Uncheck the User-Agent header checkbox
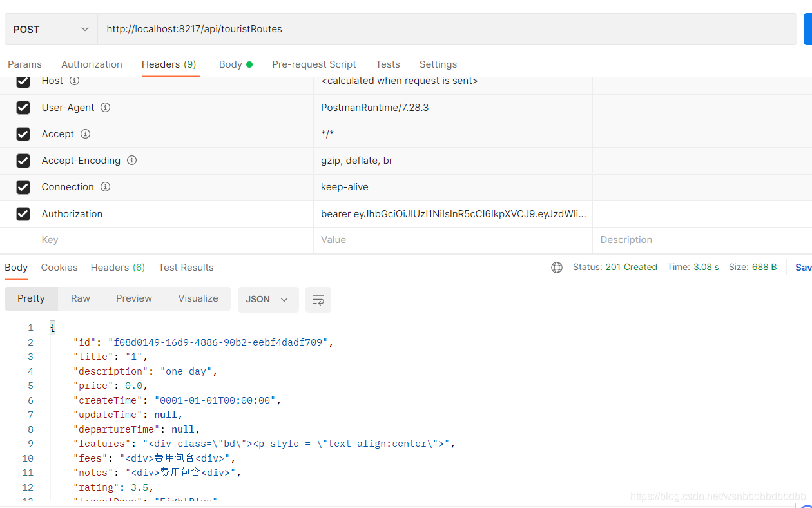The width and height of the screenshot is (812, 508). 23,108
